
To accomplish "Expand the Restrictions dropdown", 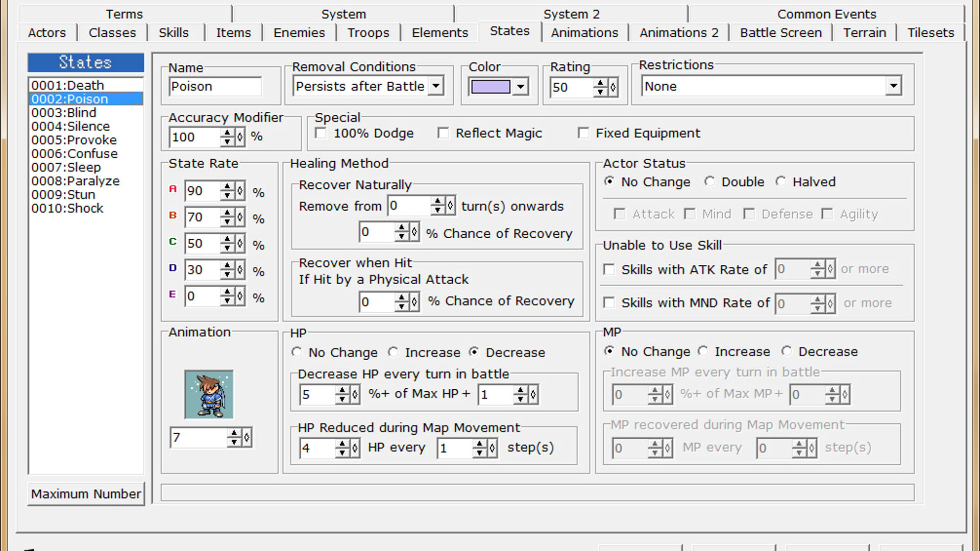I will [893, 86].
